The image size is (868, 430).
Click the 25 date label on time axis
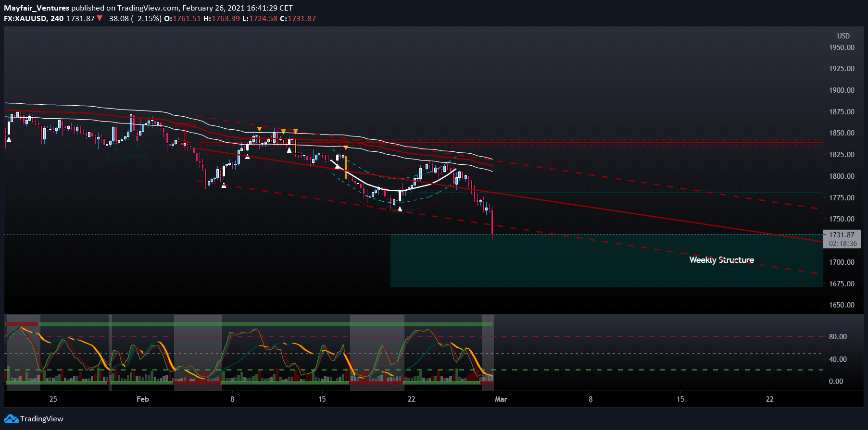point(53,399)
